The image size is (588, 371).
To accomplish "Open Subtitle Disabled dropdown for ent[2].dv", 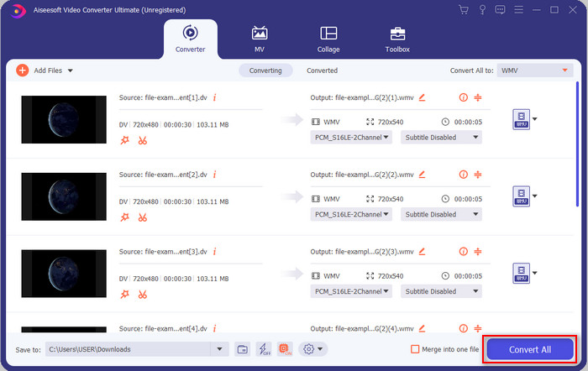I will click(x=441, y=214).
